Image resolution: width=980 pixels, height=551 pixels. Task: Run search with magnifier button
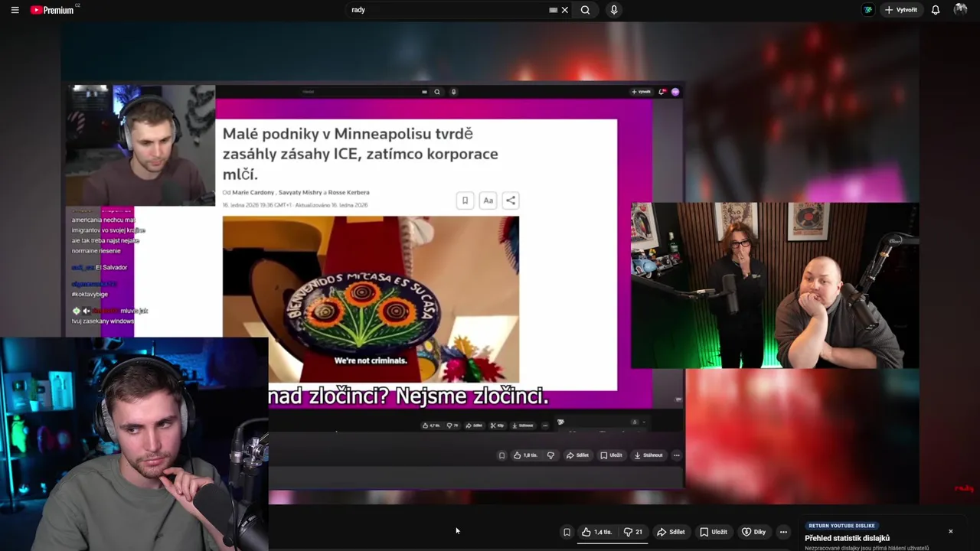click(x=586, y=10)
